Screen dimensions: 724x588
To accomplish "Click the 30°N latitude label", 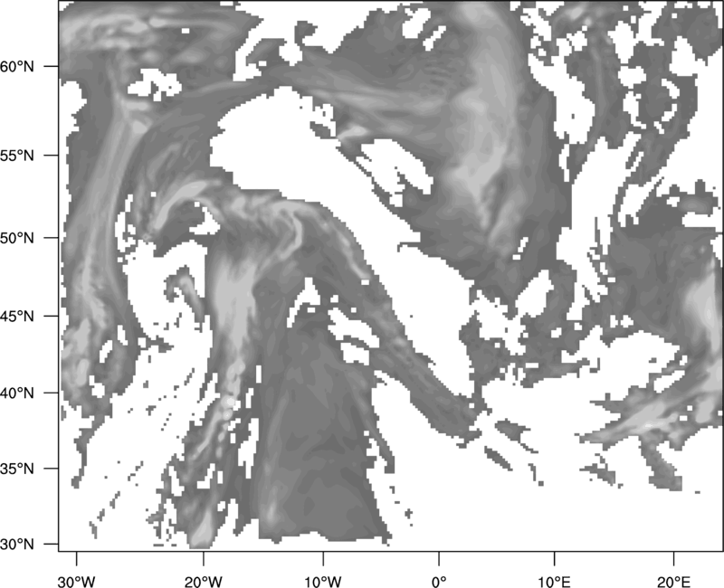I will [x=17, y=545].
